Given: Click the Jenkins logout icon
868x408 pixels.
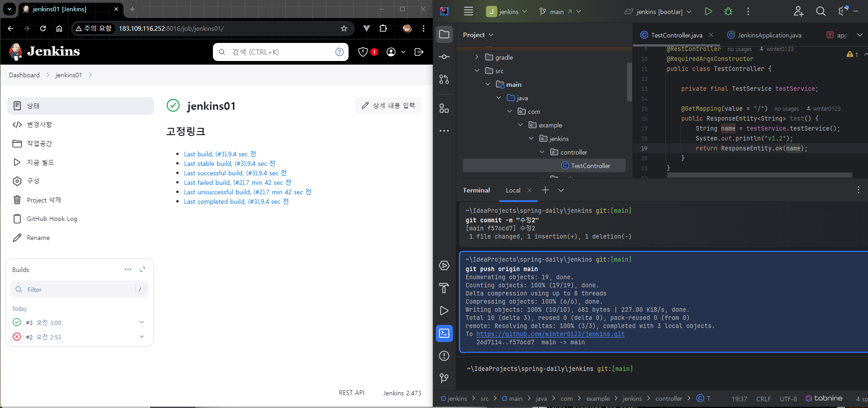Looking at the screenshot, I should [419, 52].
